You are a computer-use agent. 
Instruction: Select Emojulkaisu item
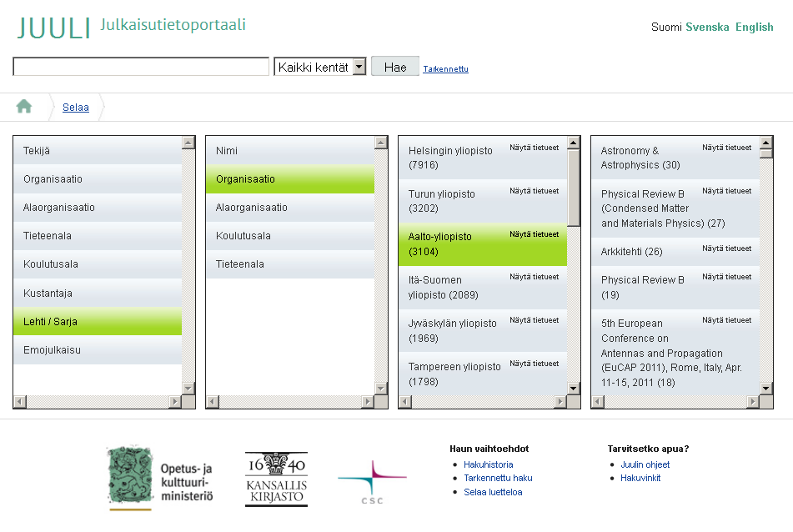(98, 350)
